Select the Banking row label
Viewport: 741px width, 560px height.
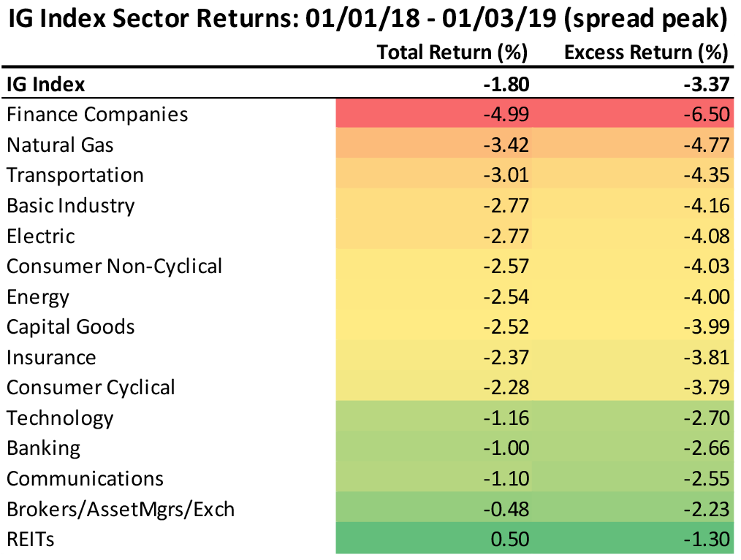(44, 448)
